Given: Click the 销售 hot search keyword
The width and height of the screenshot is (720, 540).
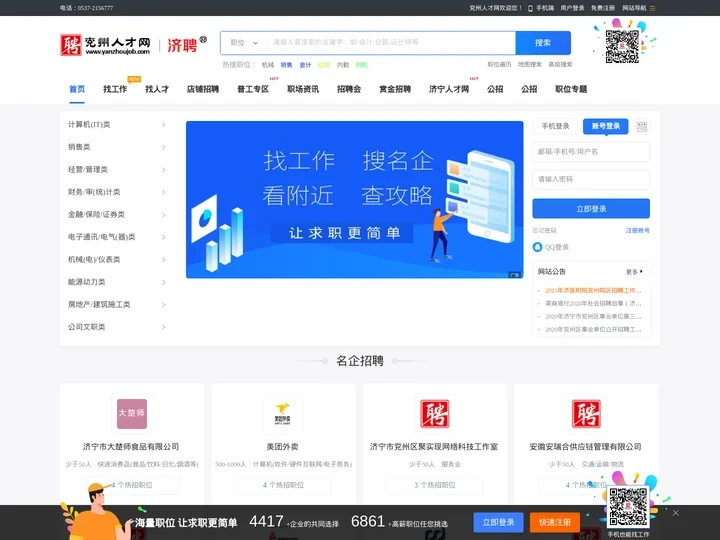Looking at the screenshot, I should pyautogui.click(x=287, y=65).
